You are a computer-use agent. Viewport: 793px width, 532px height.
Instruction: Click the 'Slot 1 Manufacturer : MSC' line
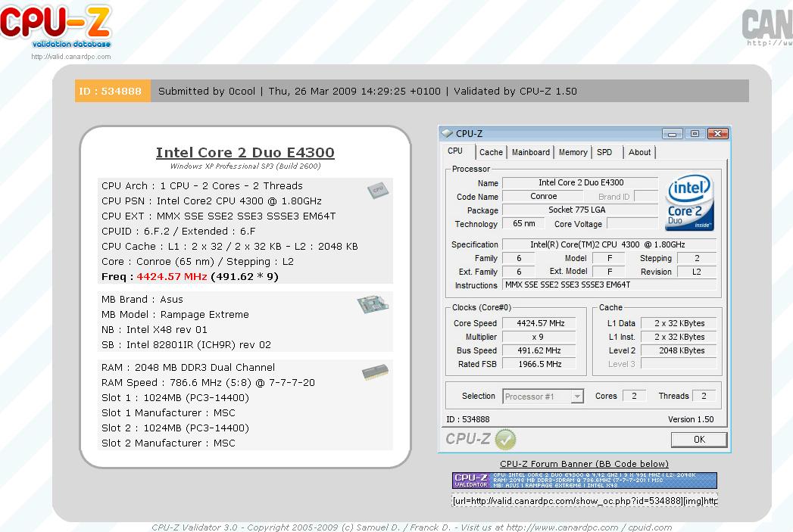[168, 412]
